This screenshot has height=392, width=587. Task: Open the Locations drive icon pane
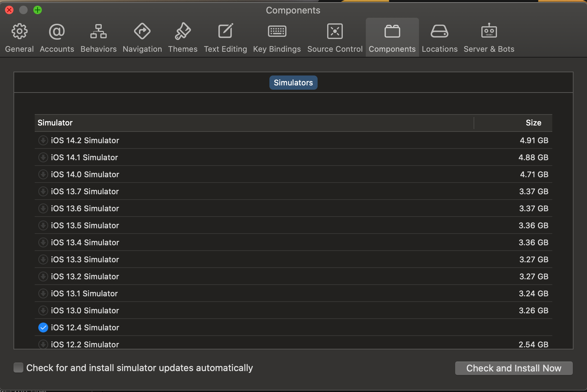[x=440, y=32]
